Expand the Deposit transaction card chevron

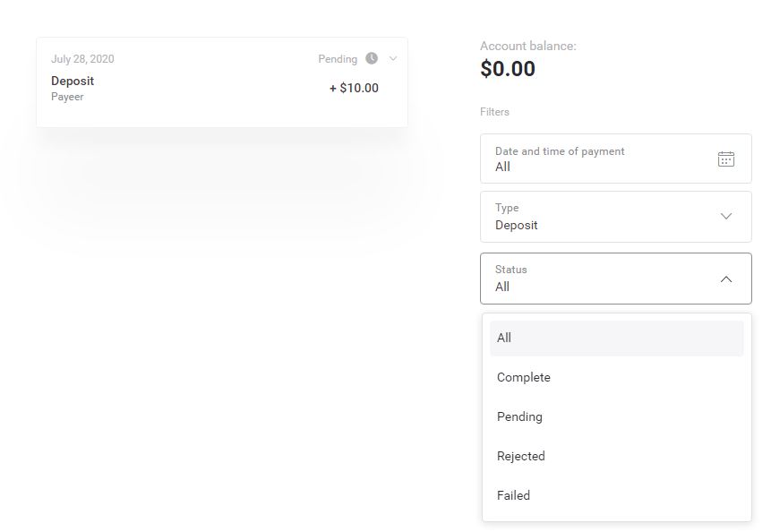393,58
